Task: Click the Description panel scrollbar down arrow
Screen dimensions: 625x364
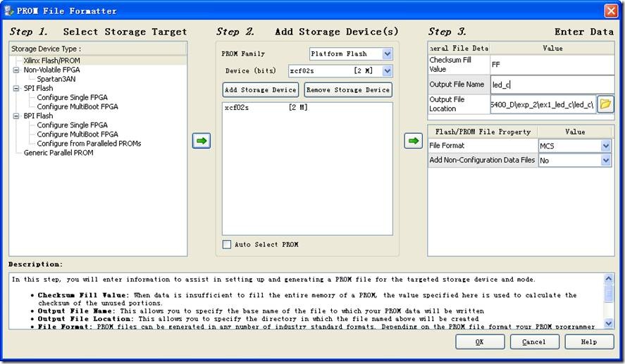Action: 609,323
